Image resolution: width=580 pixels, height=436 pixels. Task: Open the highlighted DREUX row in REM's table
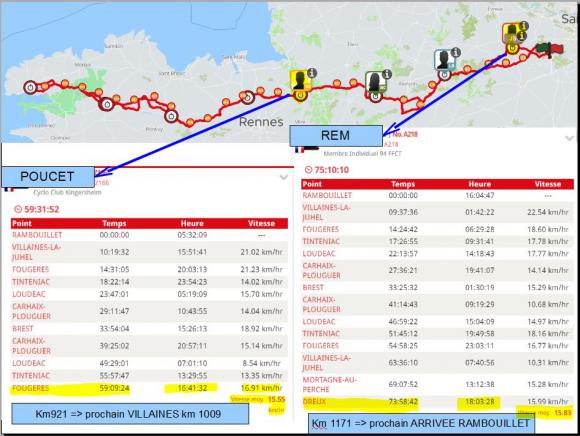click(437, 402)
